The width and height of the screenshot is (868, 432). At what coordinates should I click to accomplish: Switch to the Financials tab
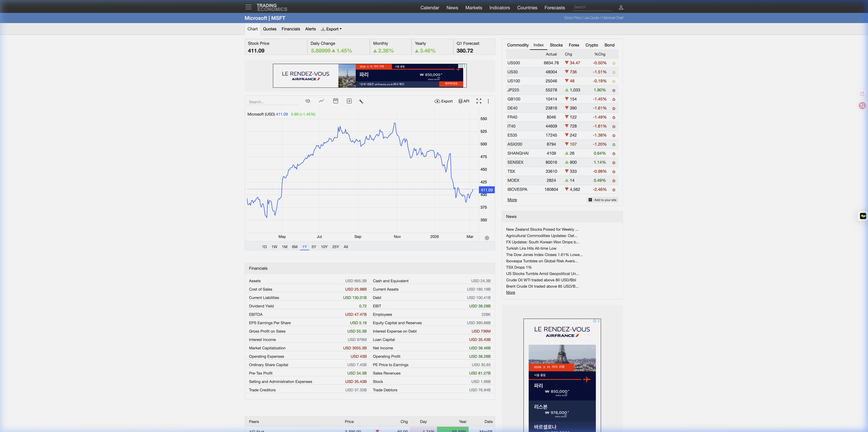[290, 29]
